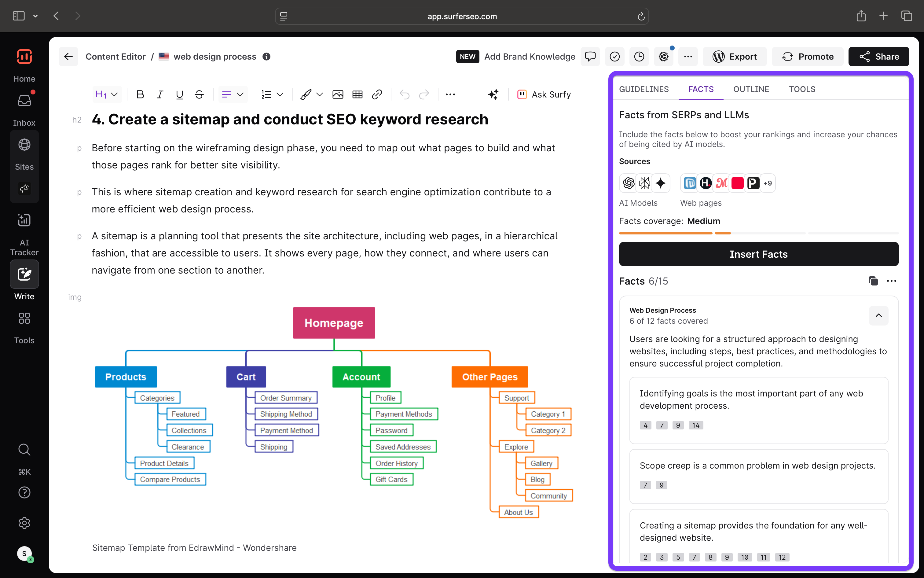Switch to the GUIDELINES tab

644,89
